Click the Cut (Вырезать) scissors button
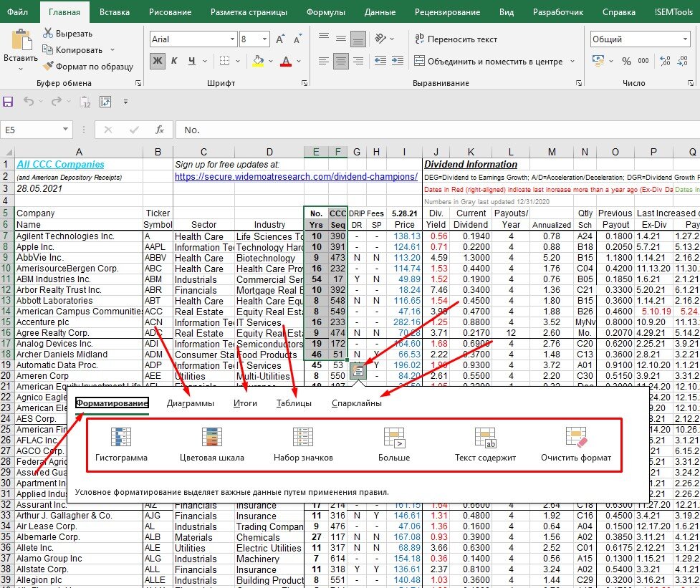This screenshot has height=588, width=700. point(67,33)
